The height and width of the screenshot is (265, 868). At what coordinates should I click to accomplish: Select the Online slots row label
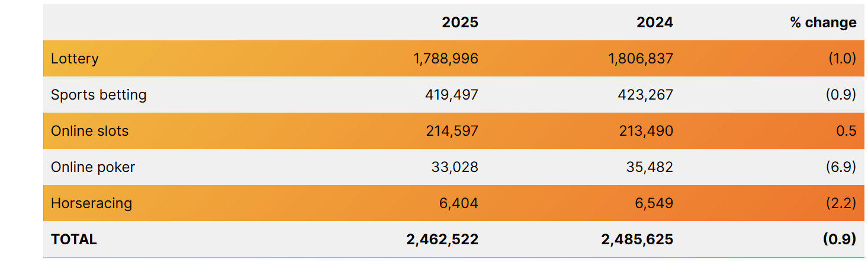(x=90, y=131)
